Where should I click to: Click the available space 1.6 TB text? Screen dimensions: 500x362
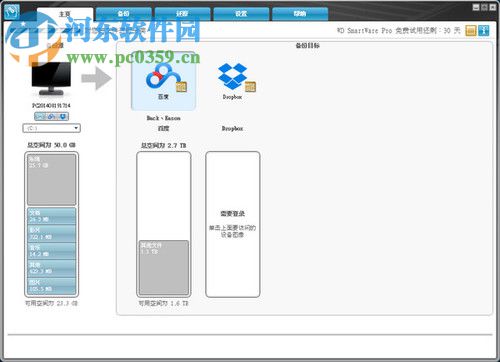pos(163,303)
